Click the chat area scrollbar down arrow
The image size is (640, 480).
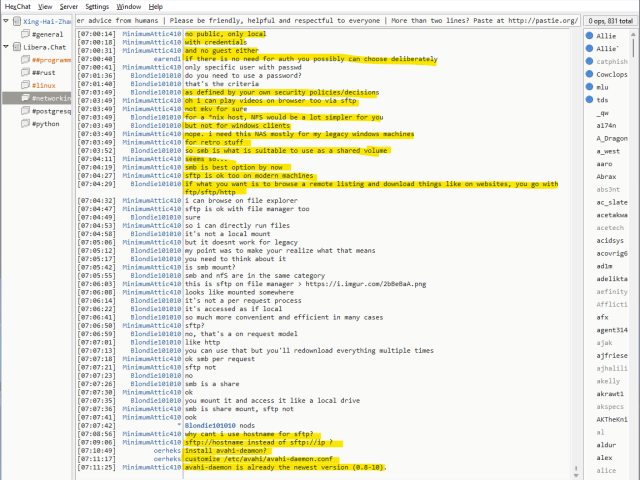[x=576, y=475]
